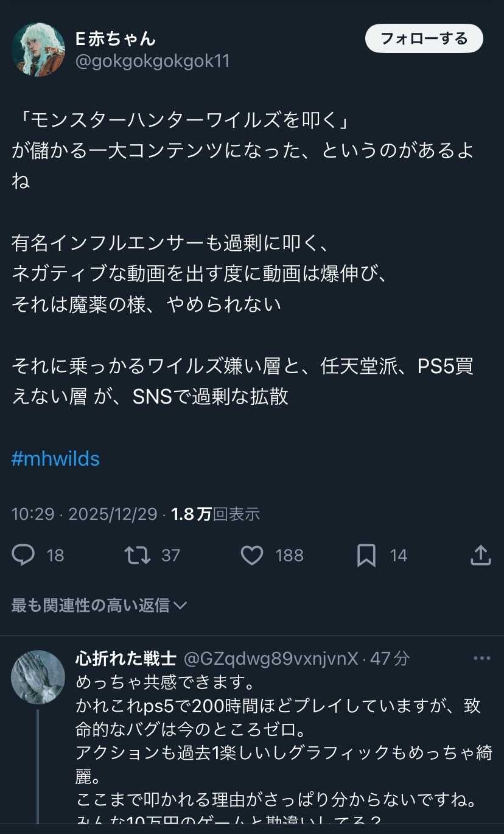Open 心折れた戦士's profile picture
The image size is (504, 834).
tap(38, 678)
